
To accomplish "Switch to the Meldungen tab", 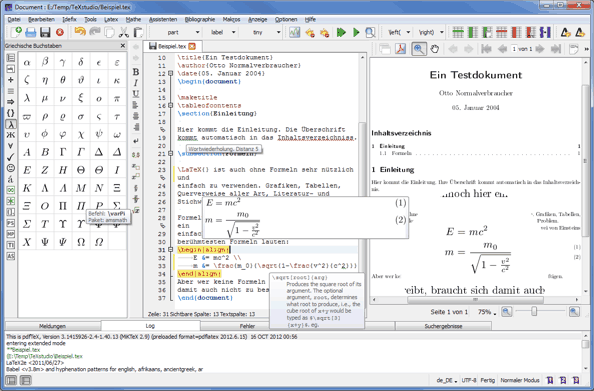I will tap(53, 326).
